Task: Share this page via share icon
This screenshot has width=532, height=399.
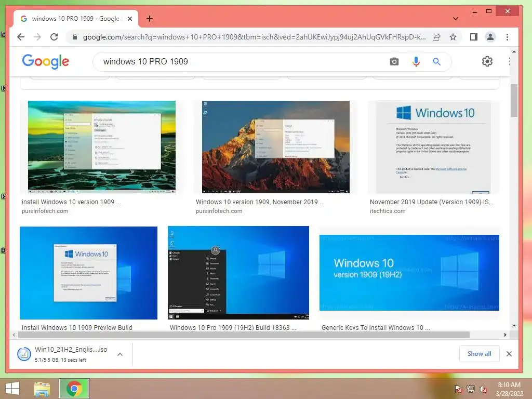Action: (436, 37)
